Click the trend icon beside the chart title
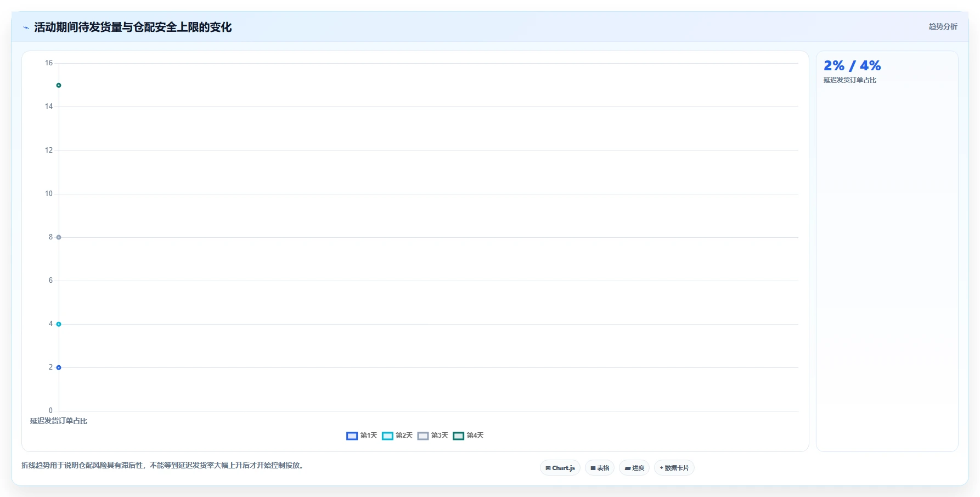 click(x=26, y=27)
